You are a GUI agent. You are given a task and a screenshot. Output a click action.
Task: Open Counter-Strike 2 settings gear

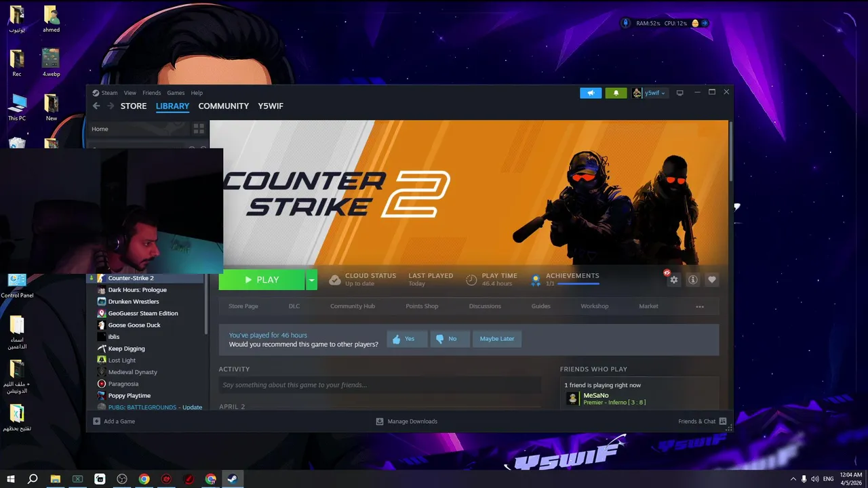[673, 279]
